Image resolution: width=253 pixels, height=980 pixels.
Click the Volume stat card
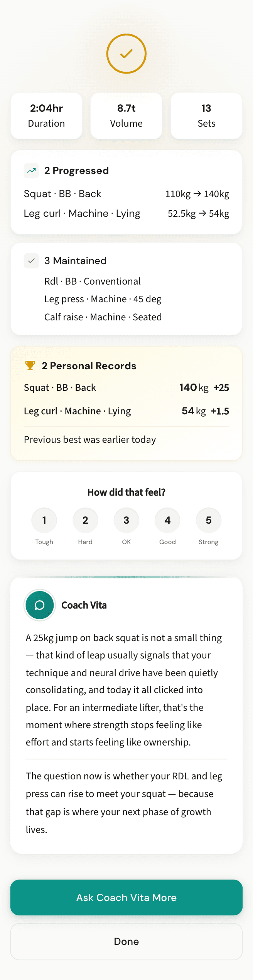click(x=126, y=116)
